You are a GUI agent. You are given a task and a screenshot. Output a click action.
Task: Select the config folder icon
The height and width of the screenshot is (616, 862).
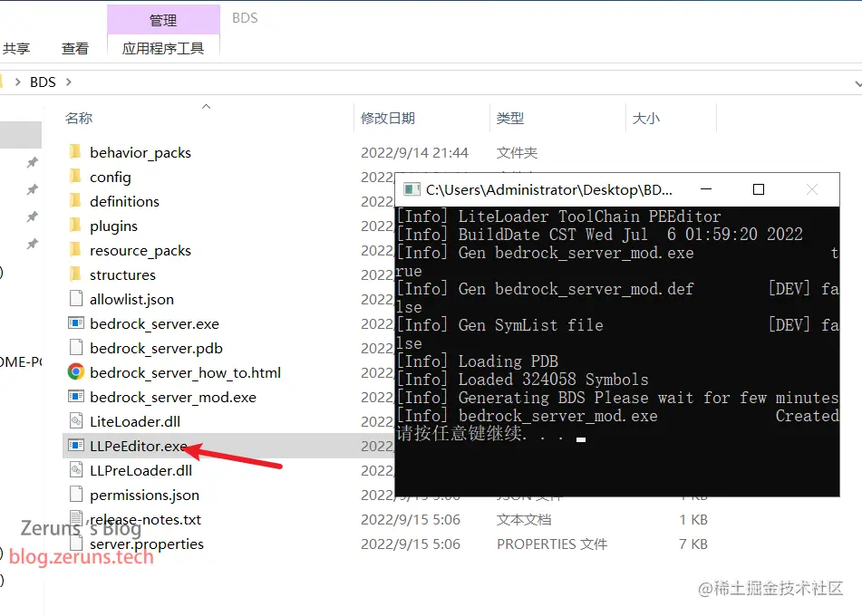[x=76, y=177]
